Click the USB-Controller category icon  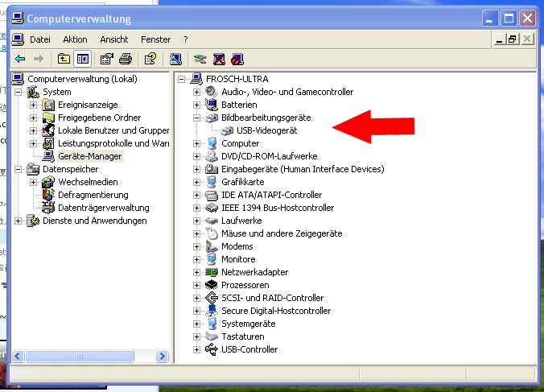click(212, 349)
